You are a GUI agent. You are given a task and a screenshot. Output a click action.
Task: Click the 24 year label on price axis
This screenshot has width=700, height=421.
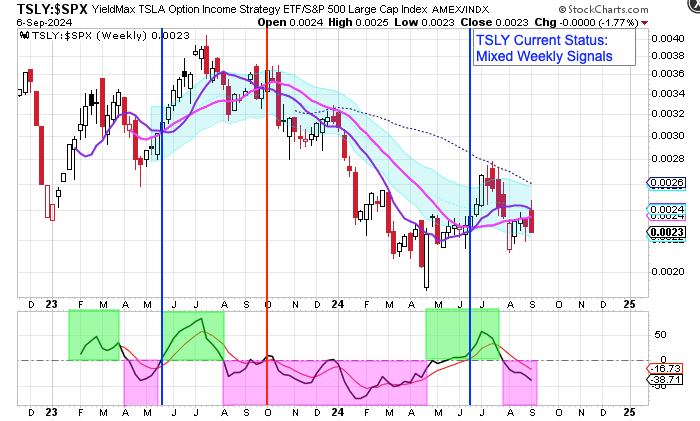pyautogui.click(x=336, y=301)
